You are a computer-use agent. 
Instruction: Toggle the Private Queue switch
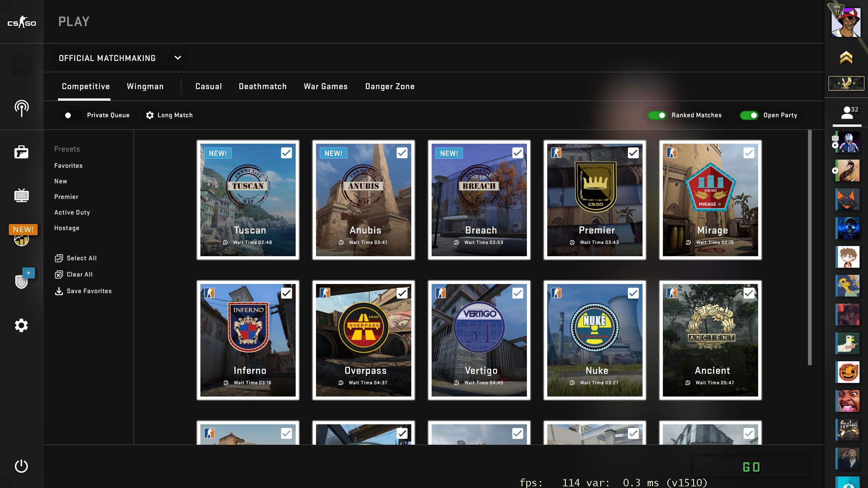click(72, 115)
